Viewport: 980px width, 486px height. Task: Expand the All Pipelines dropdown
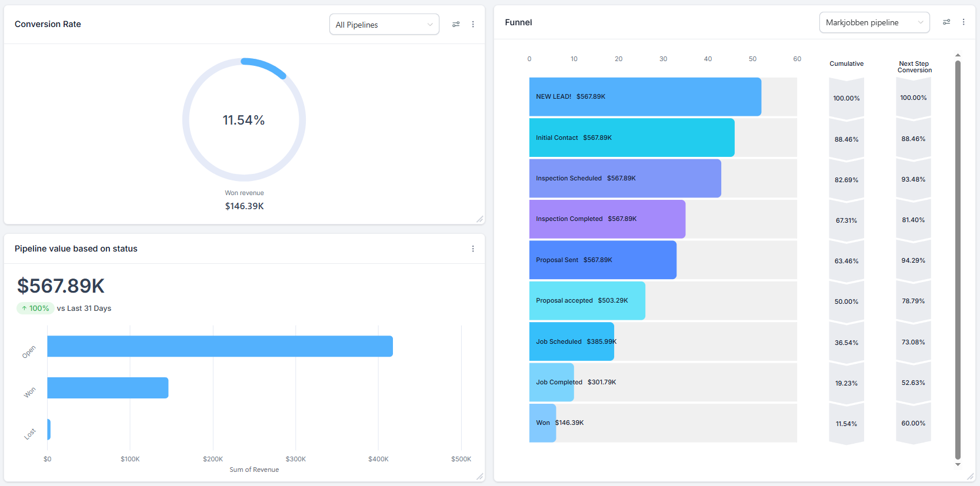[x=384, y=25]
